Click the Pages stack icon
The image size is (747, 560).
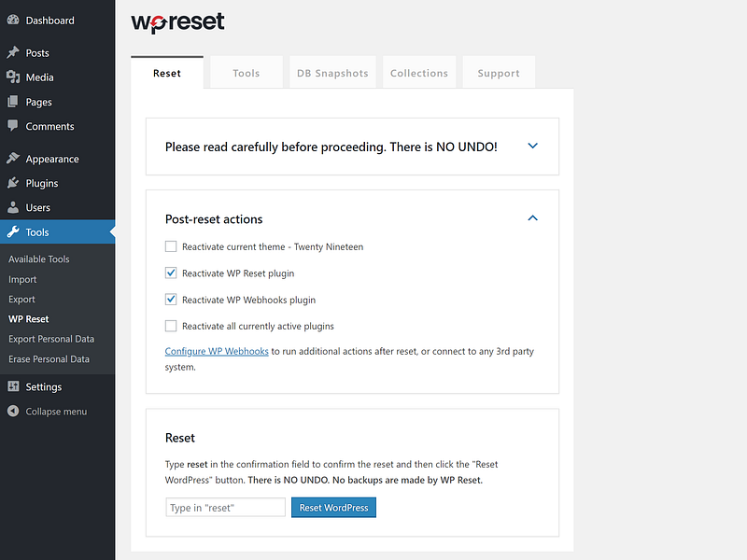point(13,102)
